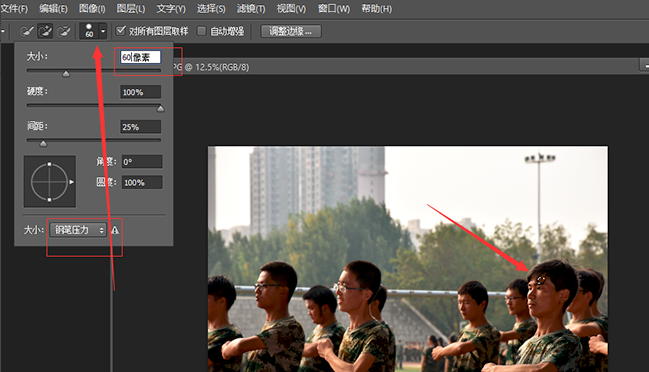The image size is (649, 372).
Task: Open the 文件(F) menu
Action: click(x=14, y=9)
